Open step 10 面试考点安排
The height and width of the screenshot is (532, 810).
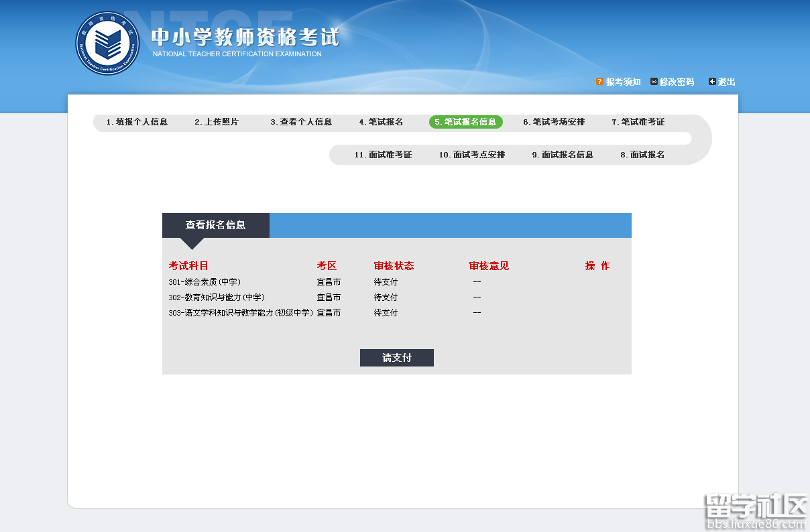(471, 155)
